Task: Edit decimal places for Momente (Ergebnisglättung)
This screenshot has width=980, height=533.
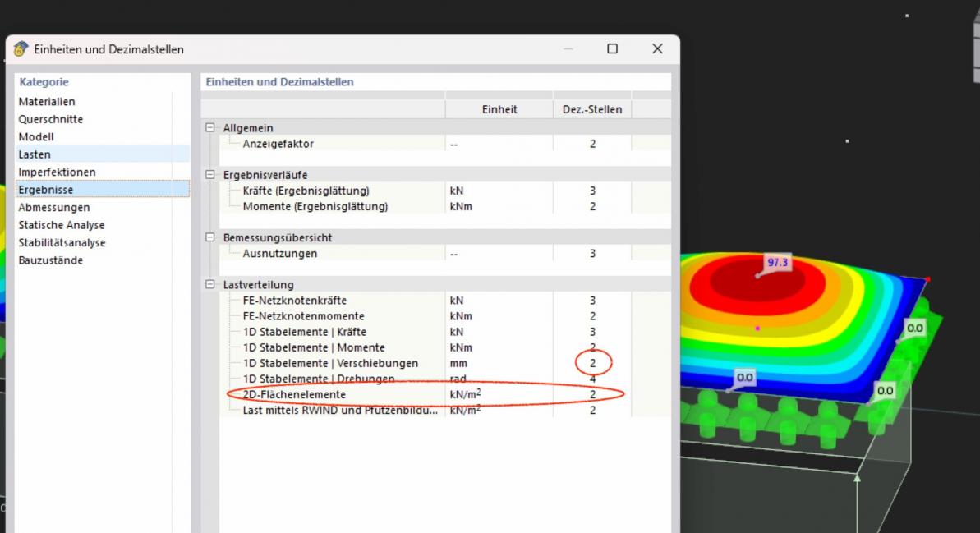Action: click(592, 206)
